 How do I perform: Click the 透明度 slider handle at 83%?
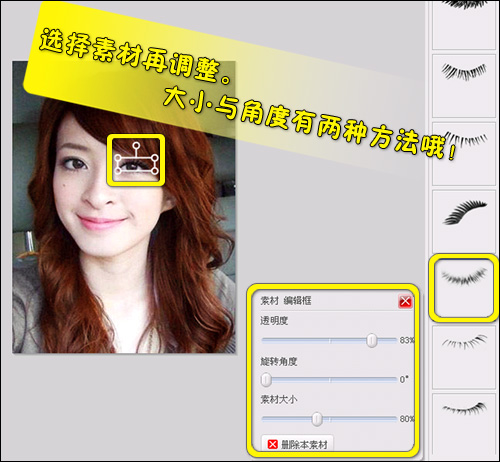[x=372, y=340]
